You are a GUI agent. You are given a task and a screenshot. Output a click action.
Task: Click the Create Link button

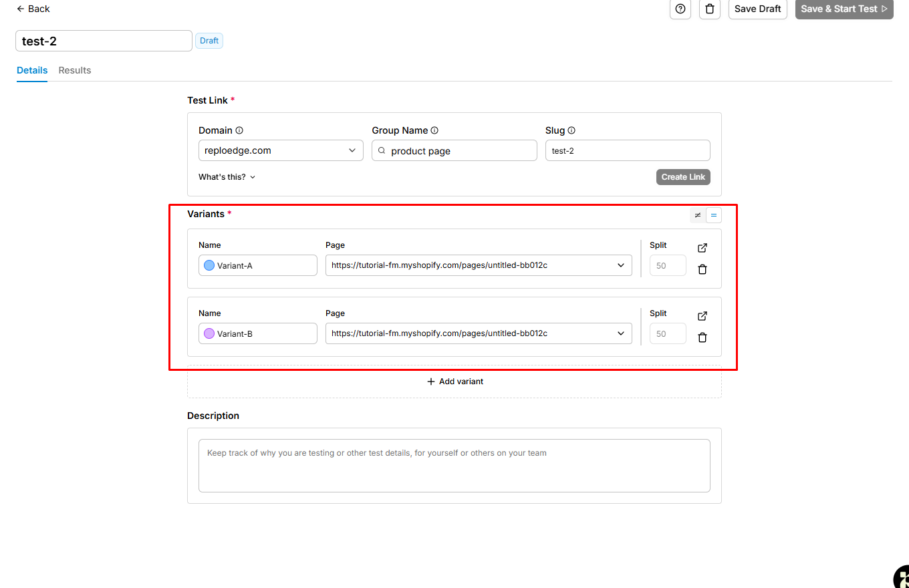(683, 177)
